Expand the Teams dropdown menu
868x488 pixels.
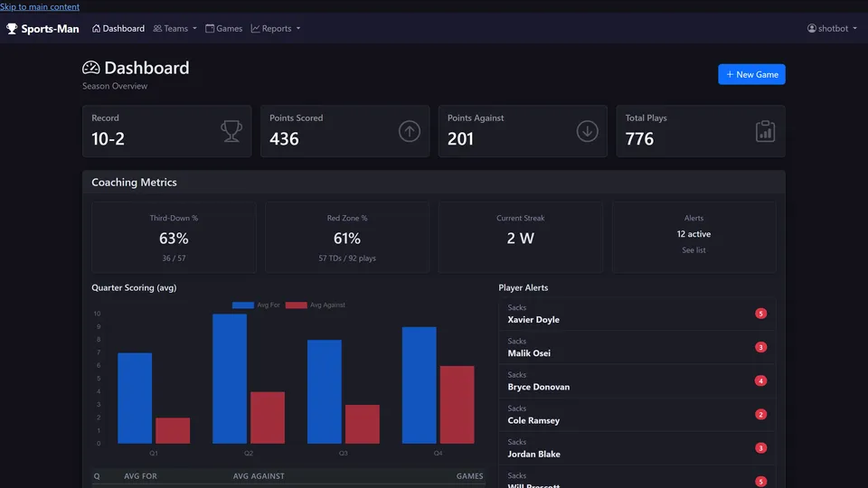click(x=175, y=28)
